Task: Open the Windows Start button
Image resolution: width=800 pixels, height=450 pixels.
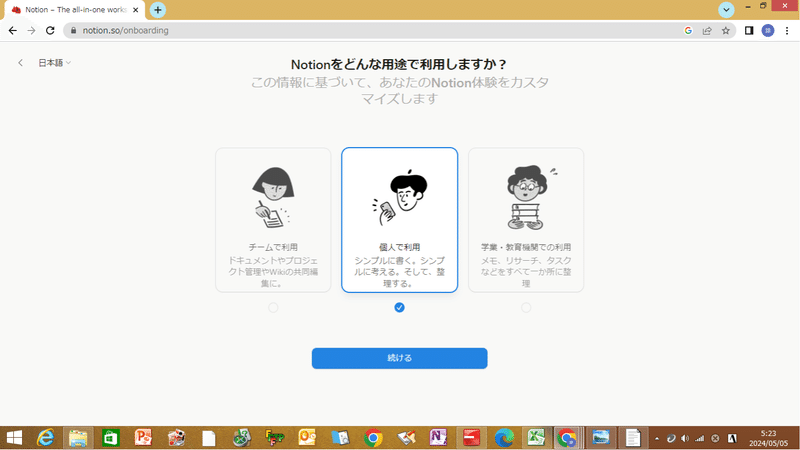Action: tap(14, 438)
